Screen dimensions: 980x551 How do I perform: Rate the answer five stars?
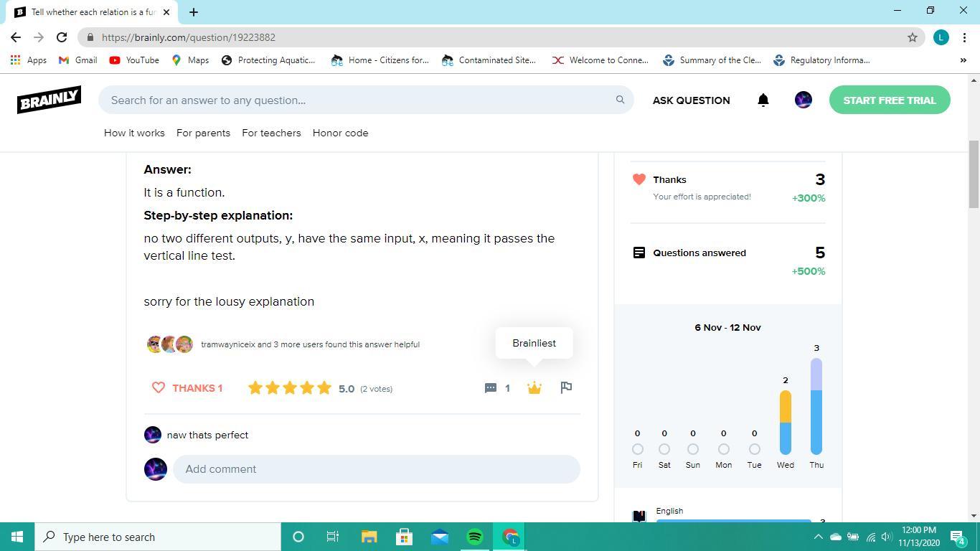click(x=324, y=388)
